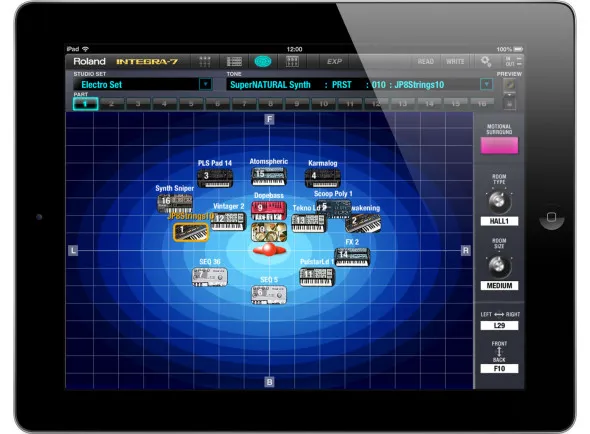Select Part 6 tab
The image size is (590, 434).
217,104
